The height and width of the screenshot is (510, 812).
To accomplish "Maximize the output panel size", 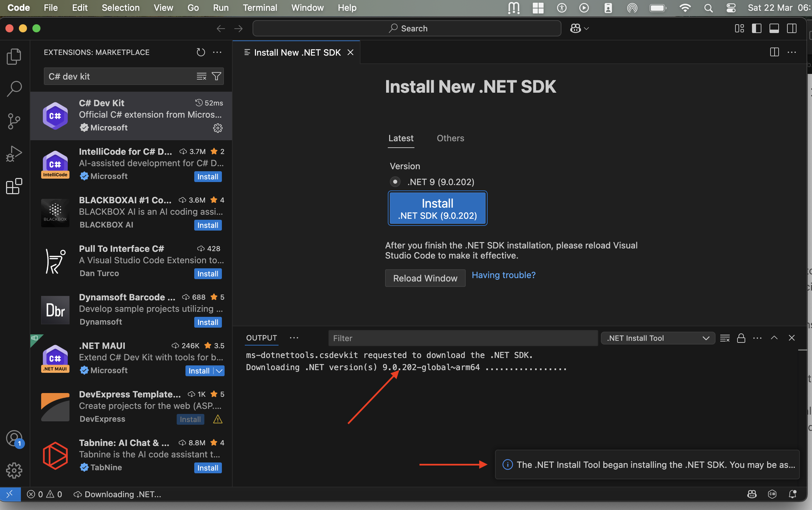I will pos(774,338).
